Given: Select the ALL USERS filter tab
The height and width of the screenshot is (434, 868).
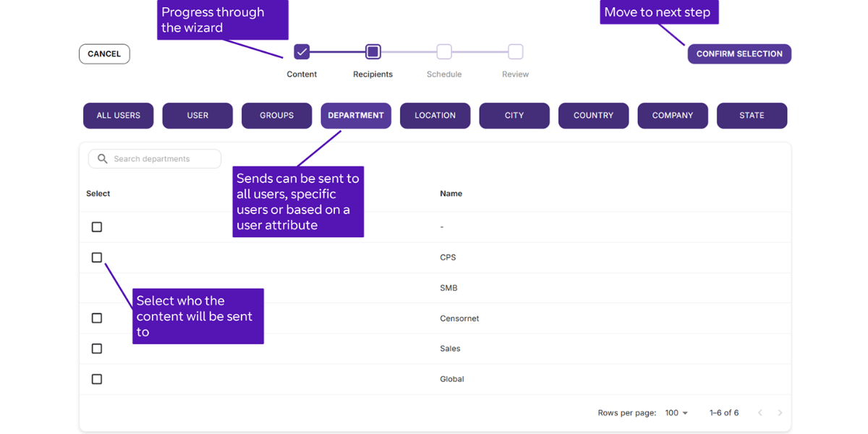Looking at the screenshot, I should pos(118,116).
